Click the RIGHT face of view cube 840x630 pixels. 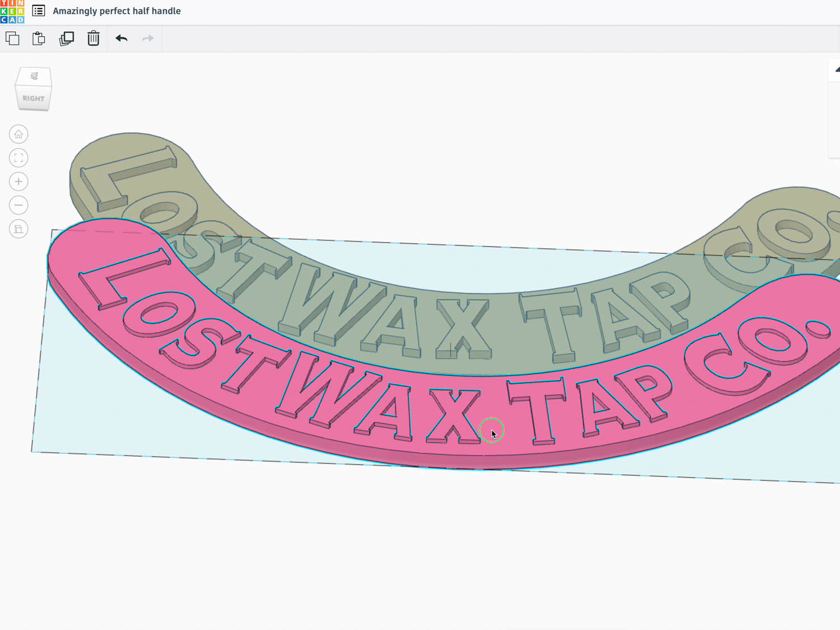coord(34,99)
